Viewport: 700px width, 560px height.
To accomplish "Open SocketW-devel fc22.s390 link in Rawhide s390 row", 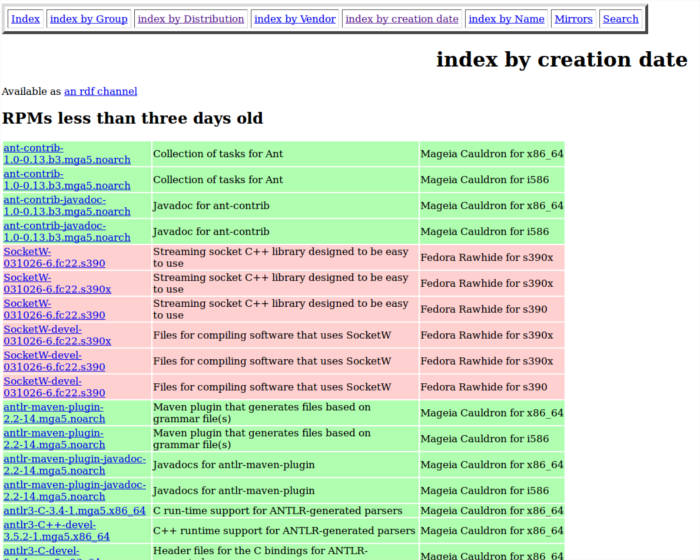I will (x=54, y=387).
